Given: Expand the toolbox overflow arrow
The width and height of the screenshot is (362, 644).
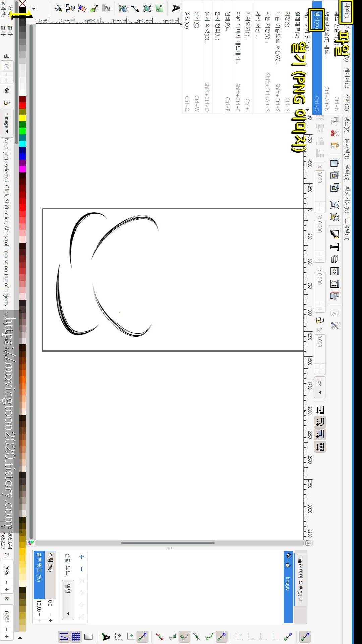Looking at the screenshot, I should point(33,8).
